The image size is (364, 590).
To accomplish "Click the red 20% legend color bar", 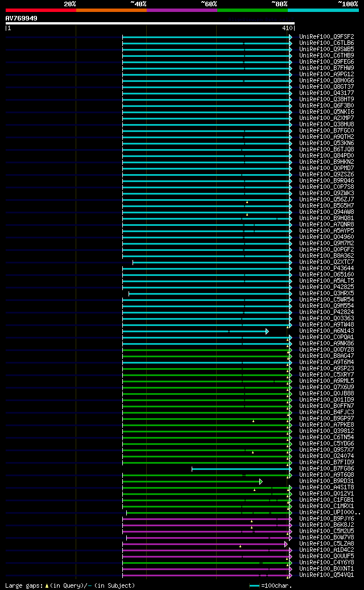I will tap(40, 10).
